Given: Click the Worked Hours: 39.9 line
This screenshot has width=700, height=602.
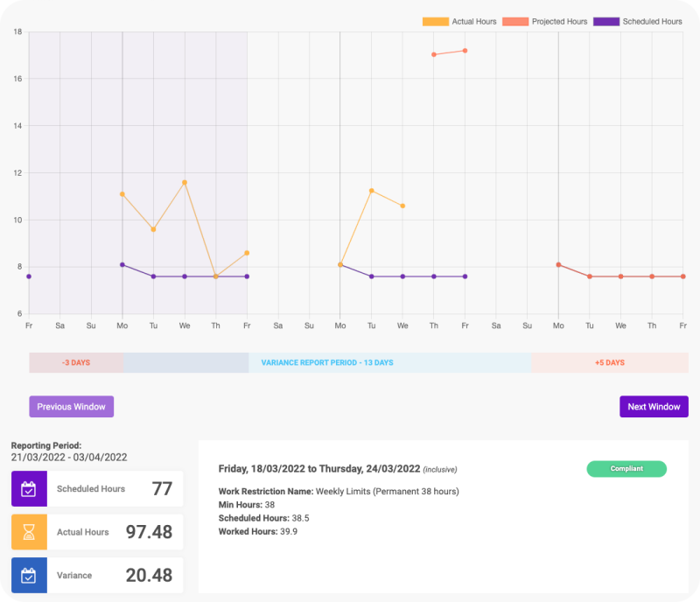Looking at the screenshot, I should coord(257,531).
